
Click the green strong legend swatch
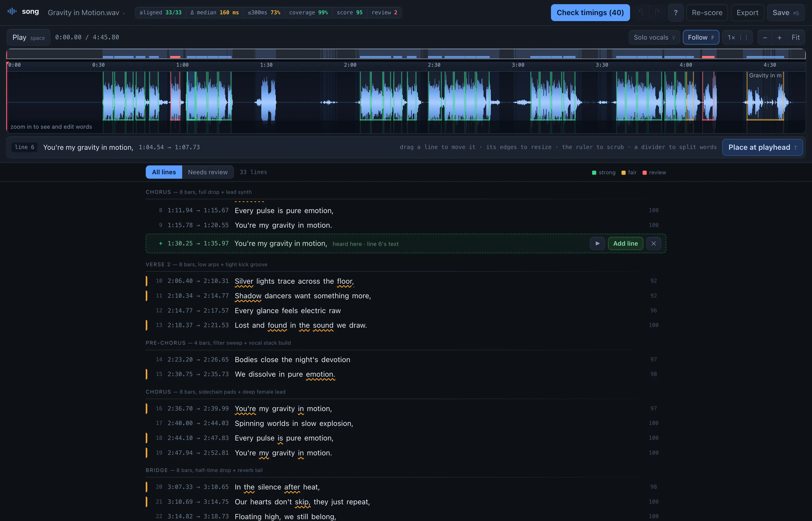click(x=594, y=172)
